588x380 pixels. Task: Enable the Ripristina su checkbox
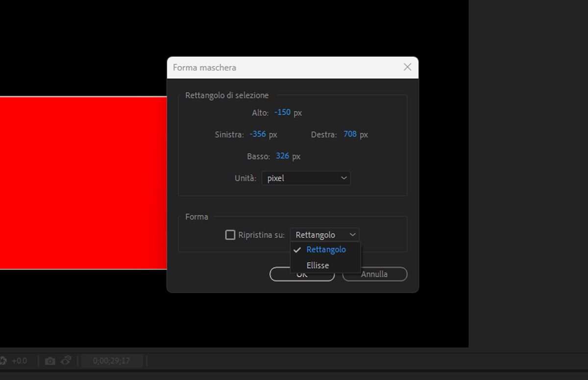click(230, 235)
